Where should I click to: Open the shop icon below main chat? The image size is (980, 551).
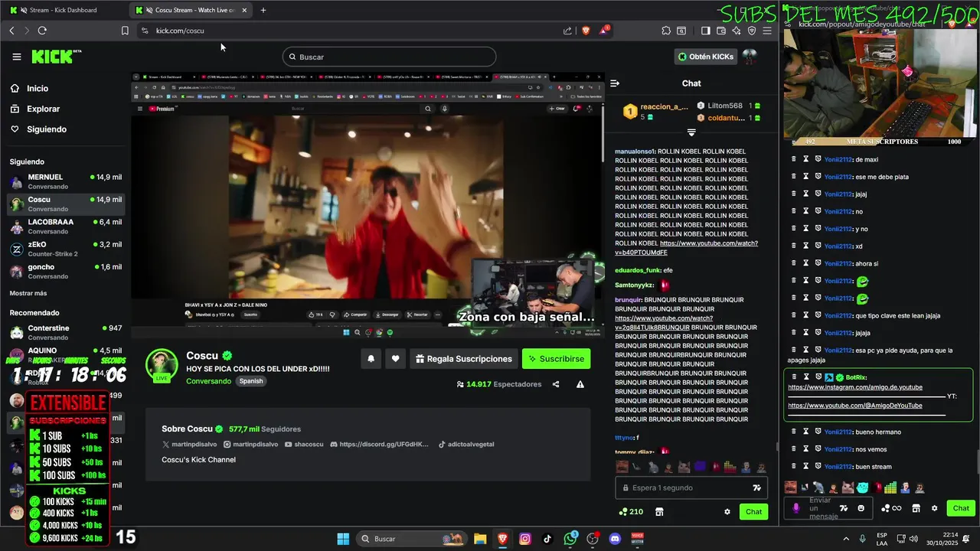coord(659,512)
